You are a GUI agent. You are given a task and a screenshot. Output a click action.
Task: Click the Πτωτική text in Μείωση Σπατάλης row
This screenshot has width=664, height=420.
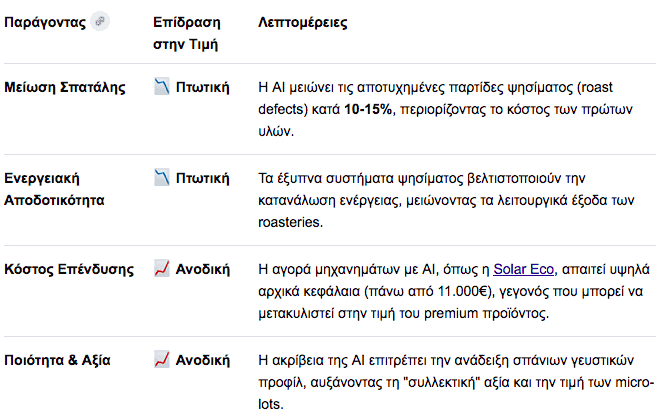(204, 87)
